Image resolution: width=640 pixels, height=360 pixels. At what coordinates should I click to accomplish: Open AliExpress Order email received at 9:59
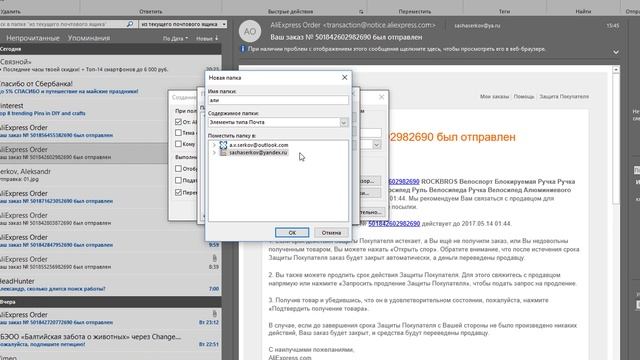tap(110, 241)
